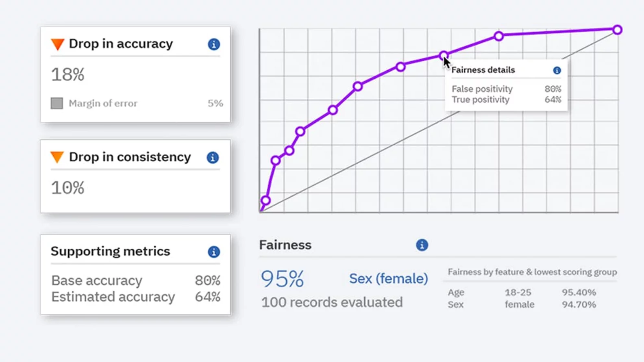The width and height of the screenshot is (644, 362).
Task: Select the curve data point under the cursor
Action: click(444, 55)
